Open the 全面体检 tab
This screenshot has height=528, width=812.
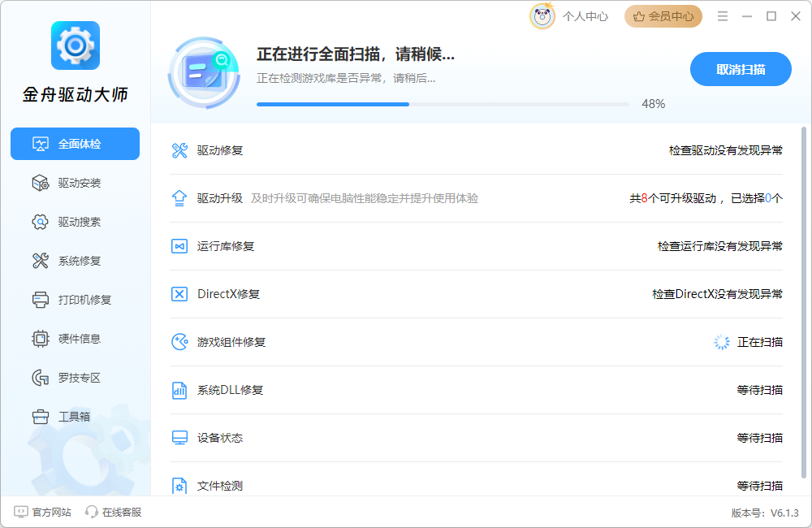[x=75, y=144]
